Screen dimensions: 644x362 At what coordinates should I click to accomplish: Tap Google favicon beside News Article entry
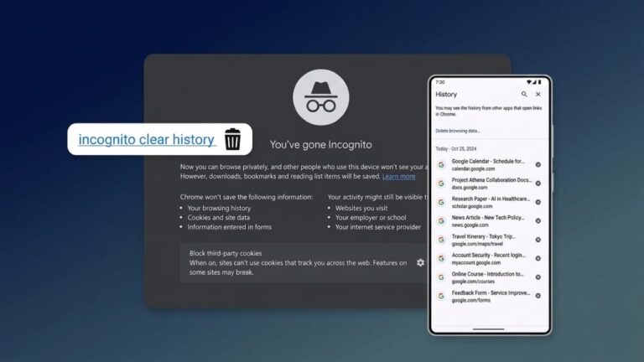pos(441,221)
